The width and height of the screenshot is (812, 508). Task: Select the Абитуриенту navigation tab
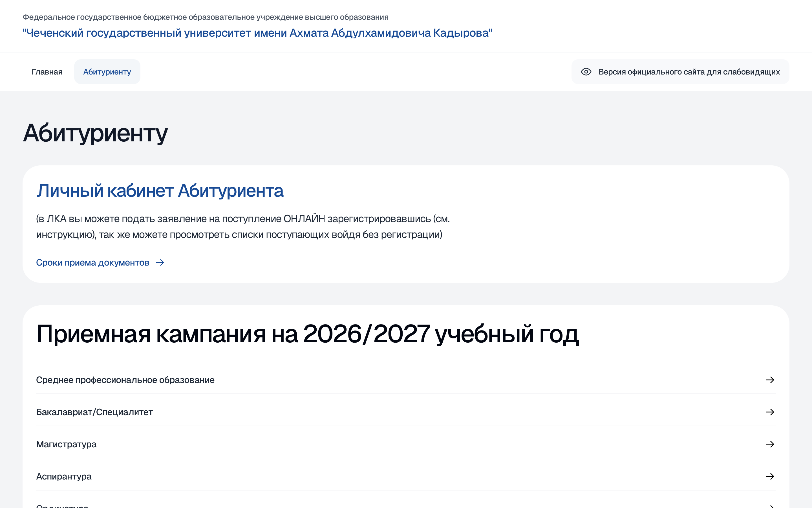(107, 72)
